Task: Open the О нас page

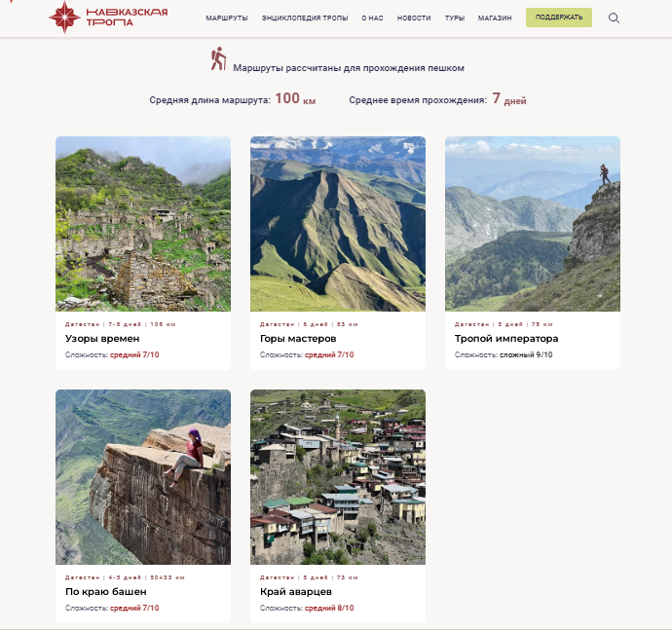Action: tap(372, 18)
